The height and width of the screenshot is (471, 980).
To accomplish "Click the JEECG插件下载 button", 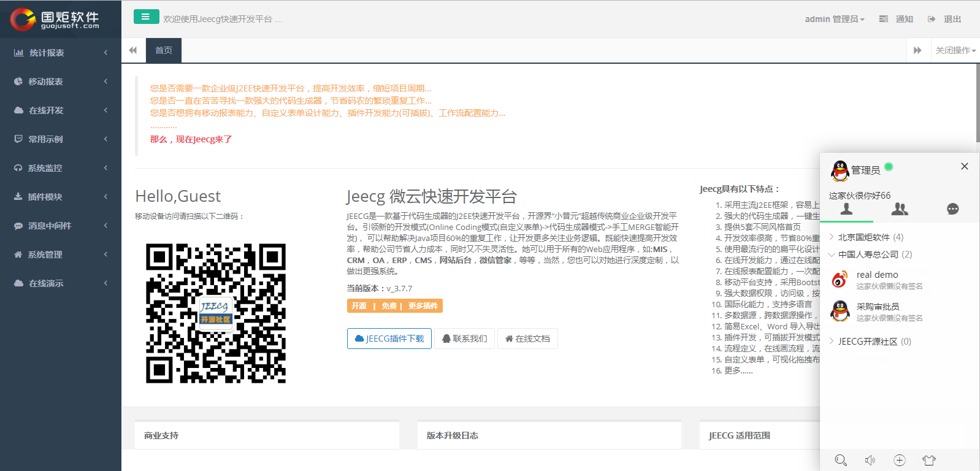I will (389, 339).
